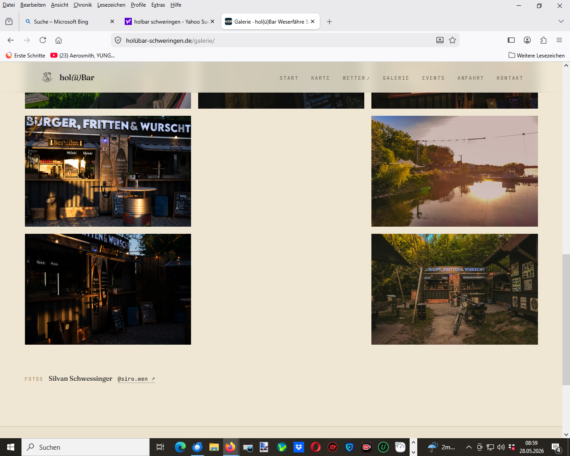Image resolution: width=570 pixels, height=456 pixels.
Task: Open the Chronik menu
Action: (x=83, y=5)
